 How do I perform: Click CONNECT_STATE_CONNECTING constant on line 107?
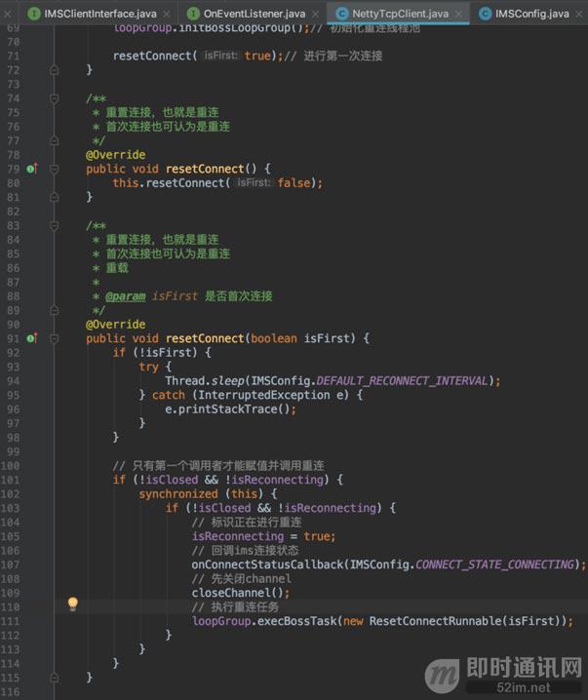tap(494, 564)
